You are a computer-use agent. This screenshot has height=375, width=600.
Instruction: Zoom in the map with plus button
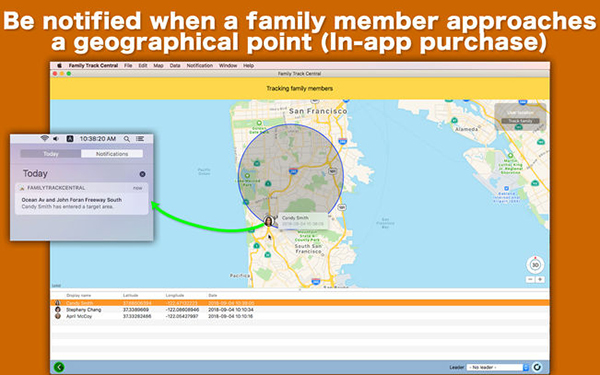click(x=540, y=280)
